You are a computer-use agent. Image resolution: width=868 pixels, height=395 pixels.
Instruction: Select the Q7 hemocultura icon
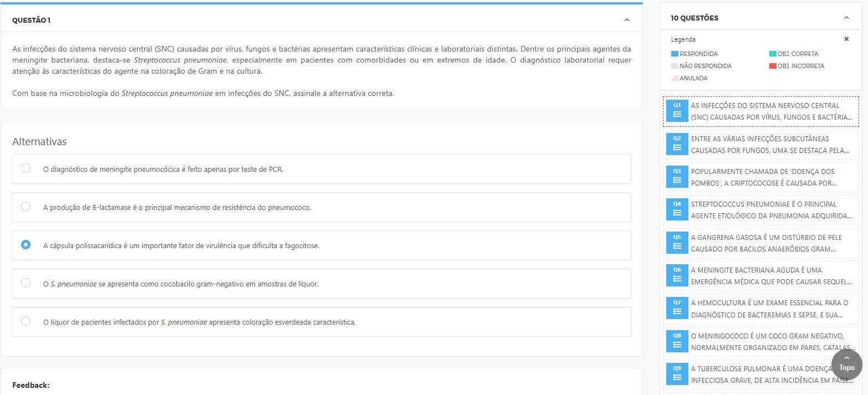coord(677,308)
